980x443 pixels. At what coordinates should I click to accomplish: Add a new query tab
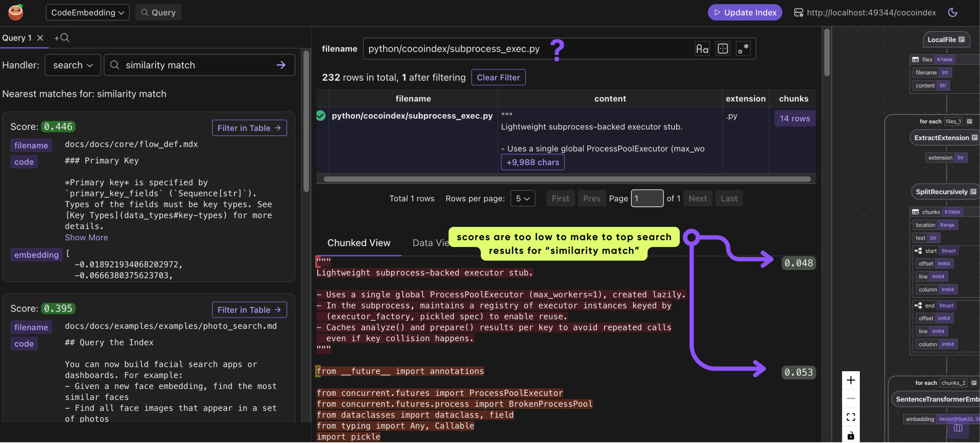(x=62, y=38)
